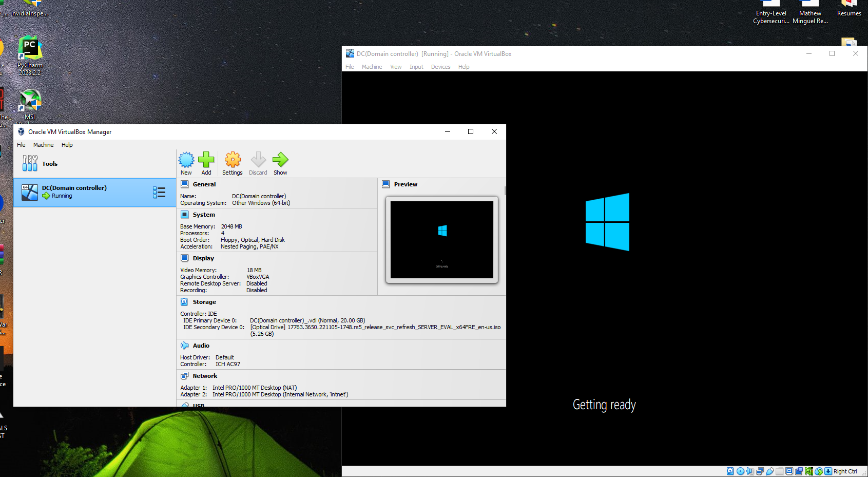Open the DC(Domain controller) machine list menu

tap(159, 193)
